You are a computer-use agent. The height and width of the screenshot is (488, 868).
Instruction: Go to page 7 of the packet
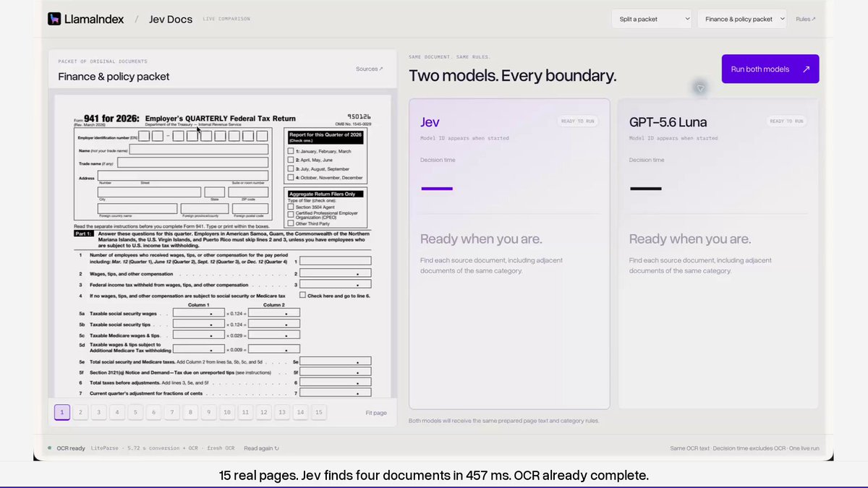pos(172,412)
